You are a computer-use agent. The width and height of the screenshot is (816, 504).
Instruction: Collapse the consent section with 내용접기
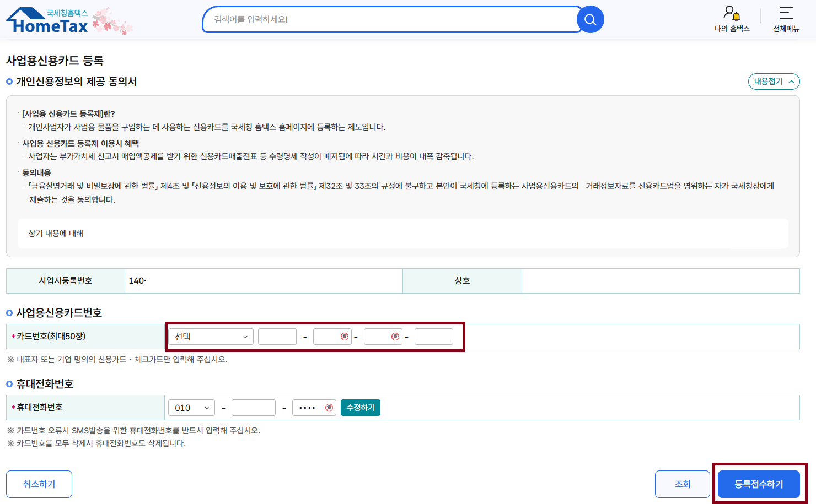pos(774,81)
